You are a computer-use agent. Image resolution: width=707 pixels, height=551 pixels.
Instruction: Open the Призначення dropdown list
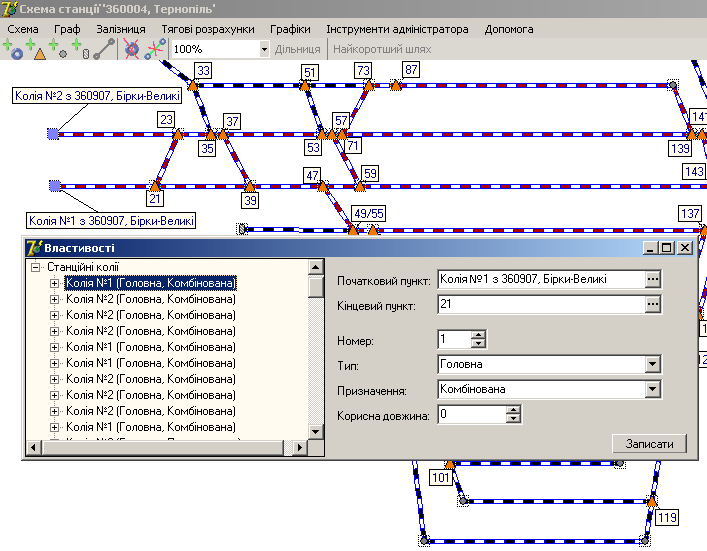653,389
